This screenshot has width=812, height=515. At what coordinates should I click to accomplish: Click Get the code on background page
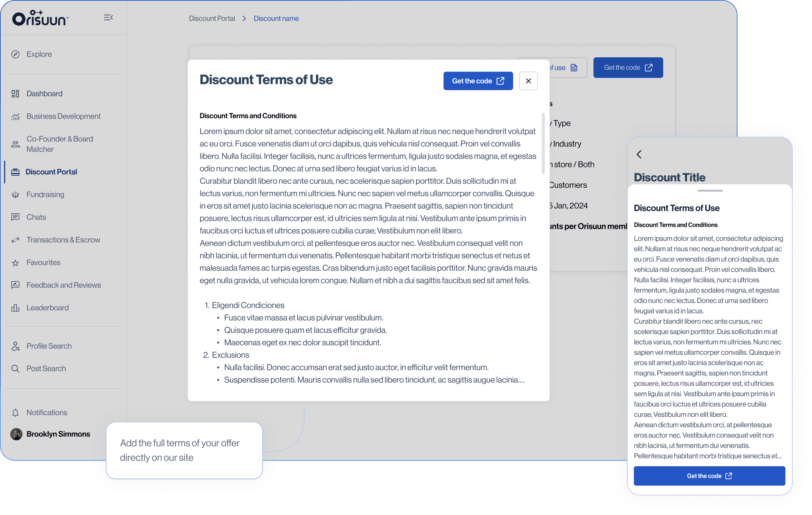pyautogui.click(x=628, y=68)
